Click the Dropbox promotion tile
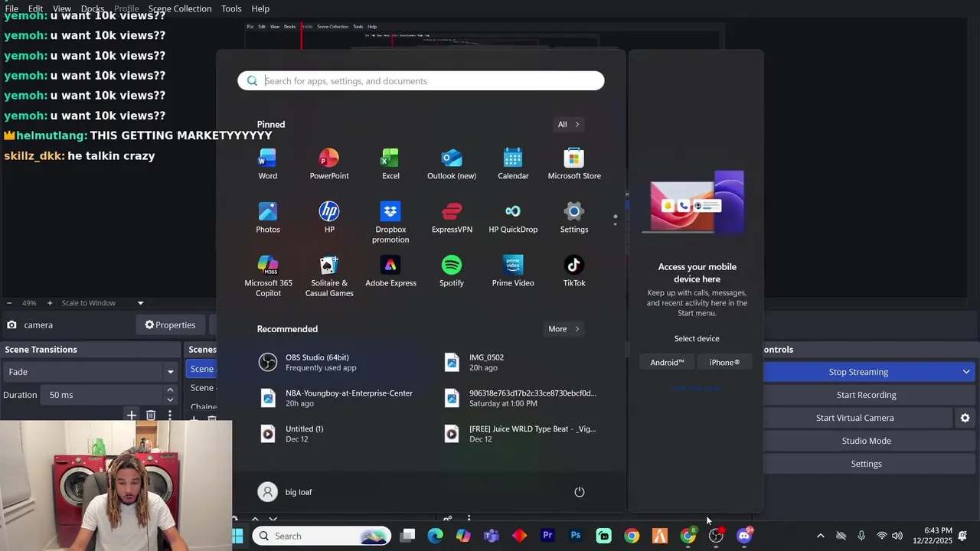This screenshot has height=551, width=980. coord(390,223)
